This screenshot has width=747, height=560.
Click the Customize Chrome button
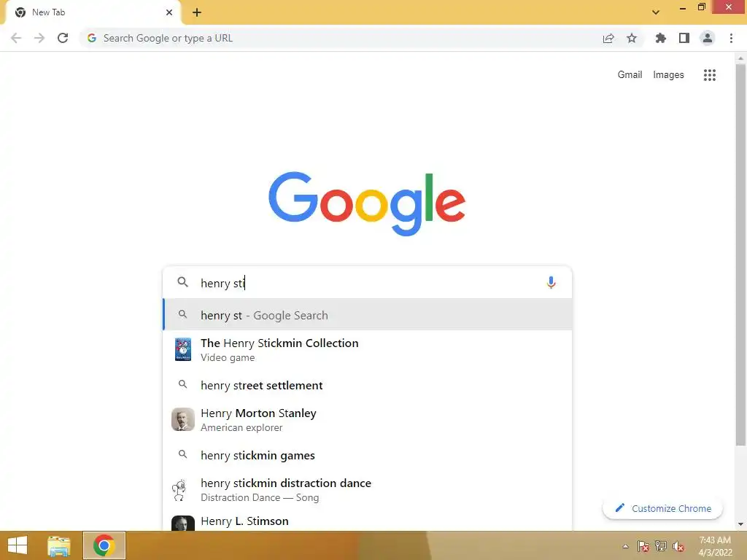click(x=662, y=508)
